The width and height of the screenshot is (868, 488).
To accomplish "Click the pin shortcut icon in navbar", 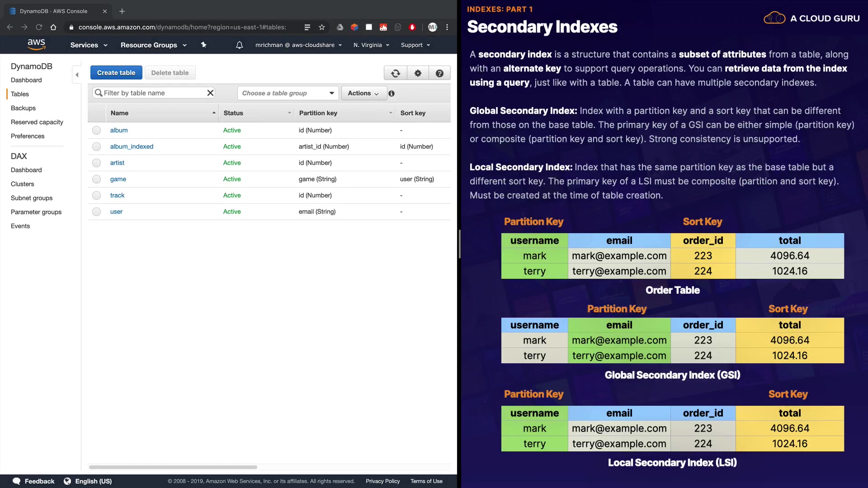I will point(204,45).
